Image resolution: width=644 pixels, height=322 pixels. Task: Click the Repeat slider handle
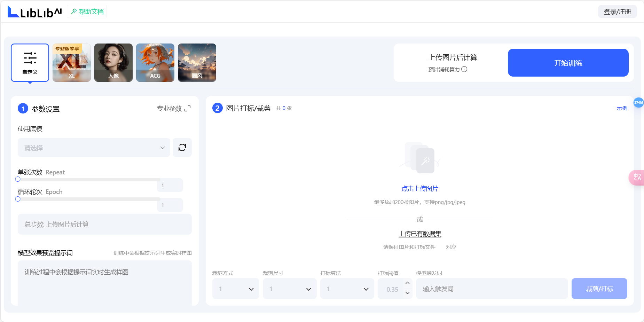(18, 179)
